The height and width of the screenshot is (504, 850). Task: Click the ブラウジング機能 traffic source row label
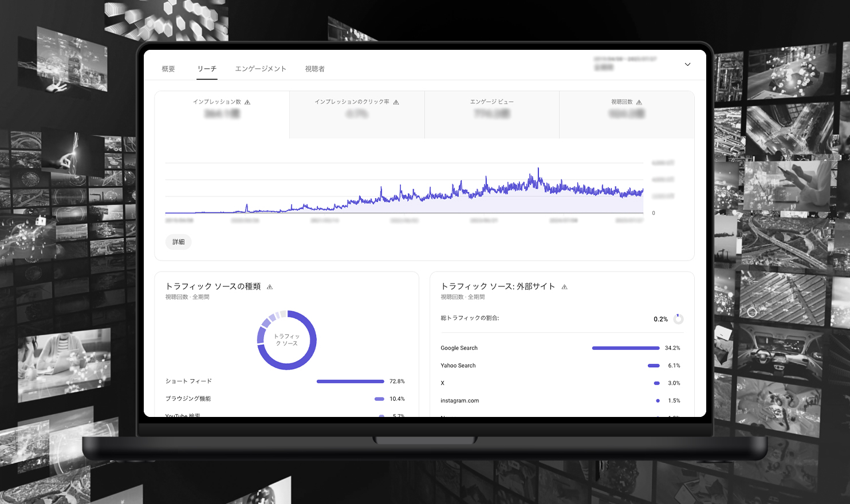click(188, 399)
